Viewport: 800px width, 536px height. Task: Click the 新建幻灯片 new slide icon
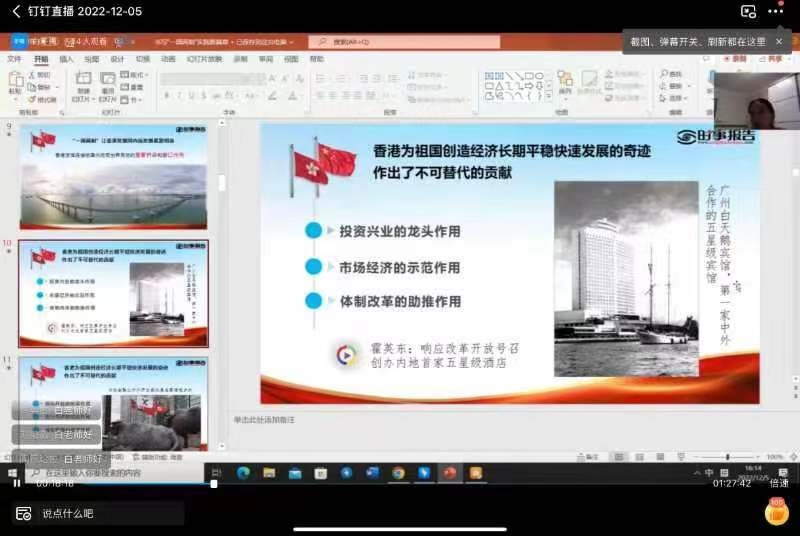pos(83,79)
